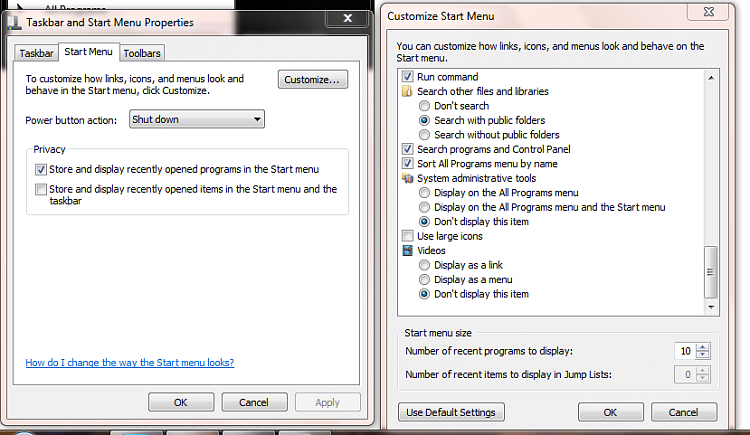Viewport: 750px width, 435px height.
Task: Select Videos Display as a link
Action: (424, 265)
